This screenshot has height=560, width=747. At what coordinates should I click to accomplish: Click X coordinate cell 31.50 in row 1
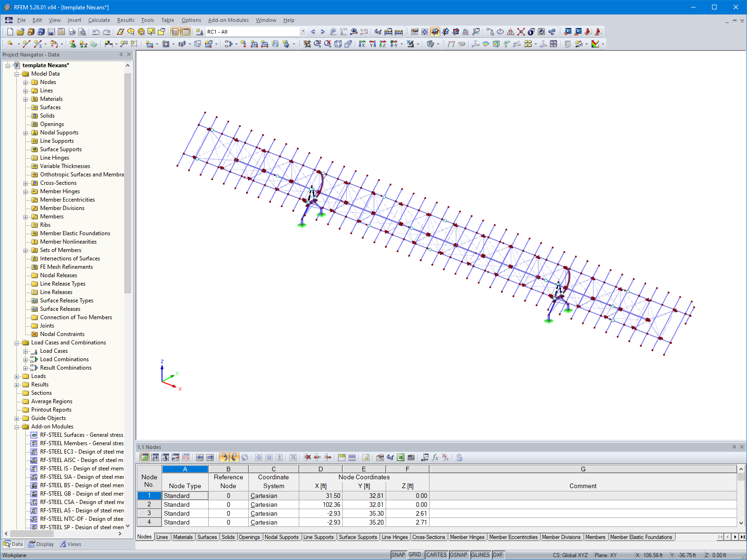coord(321,496)
